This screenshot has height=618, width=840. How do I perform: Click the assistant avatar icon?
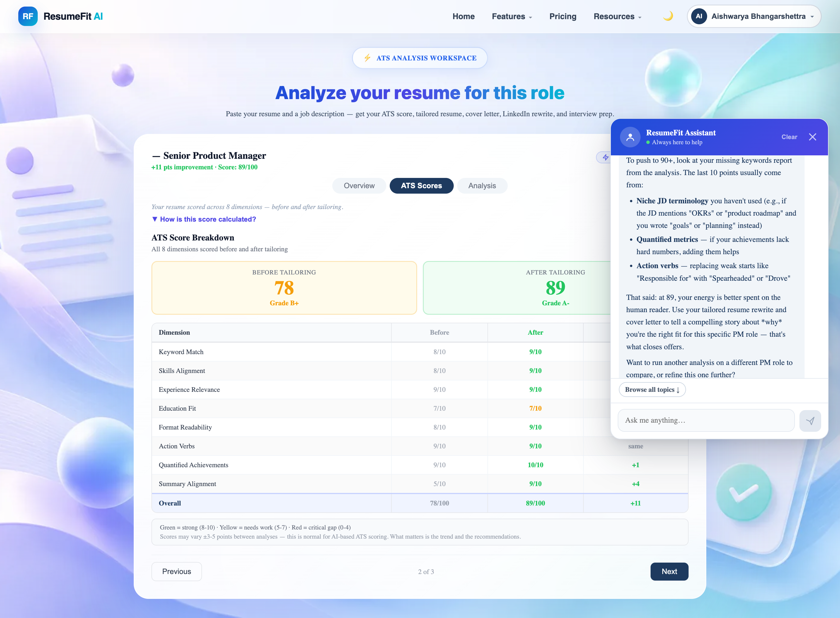pyautogui.click(x=630, y=137)
